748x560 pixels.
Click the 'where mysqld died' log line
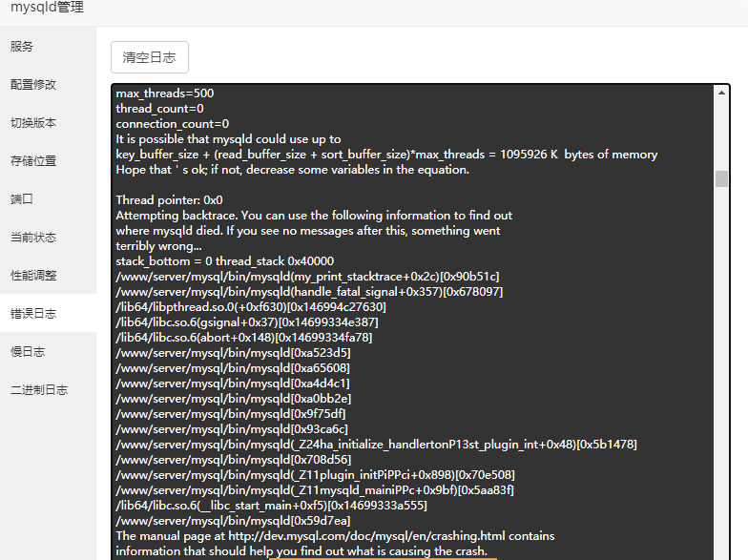click(x=307, y=231)
